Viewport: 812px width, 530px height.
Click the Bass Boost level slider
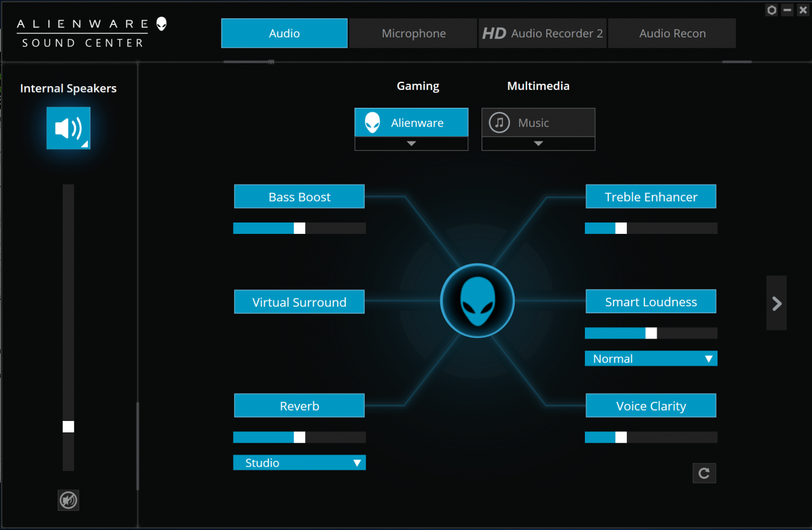pos(299,228)
